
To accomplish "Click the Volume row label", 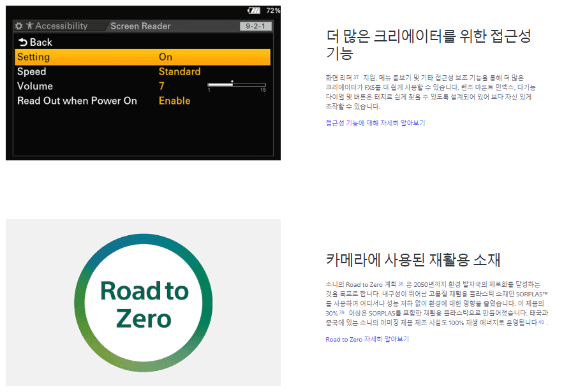I will [35, 86].
